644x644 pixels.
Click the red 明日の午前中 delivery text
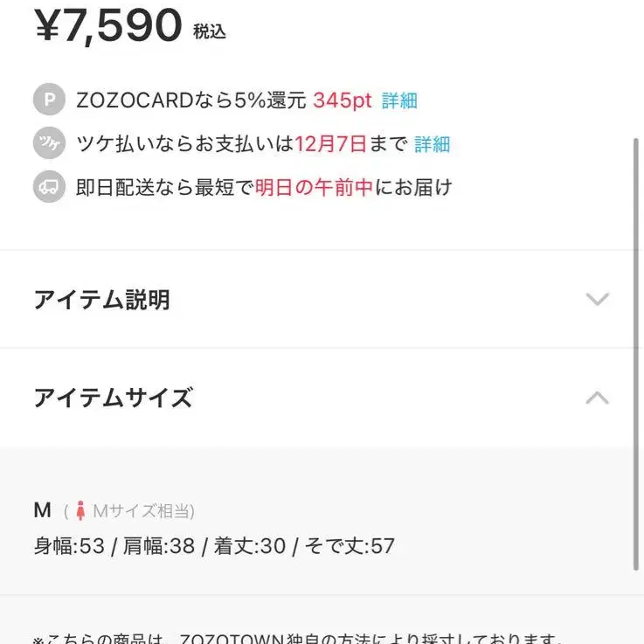click(x=315, y=187)
